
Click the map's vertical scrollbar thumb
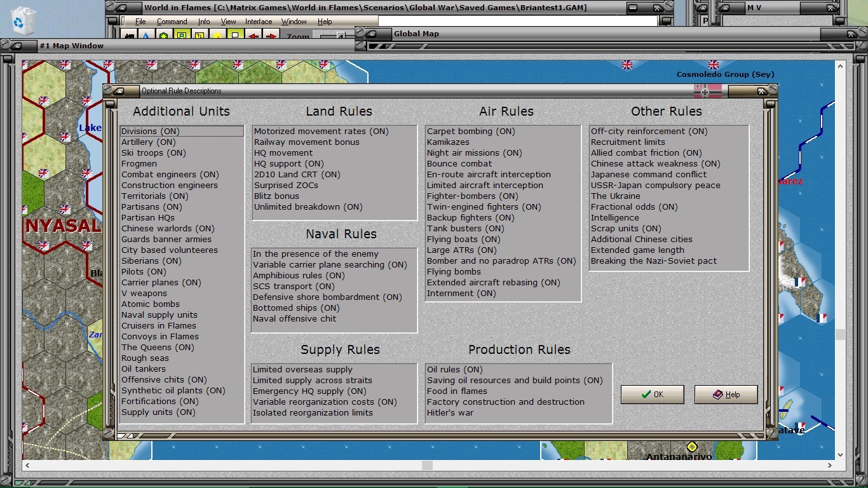point(840,334)
